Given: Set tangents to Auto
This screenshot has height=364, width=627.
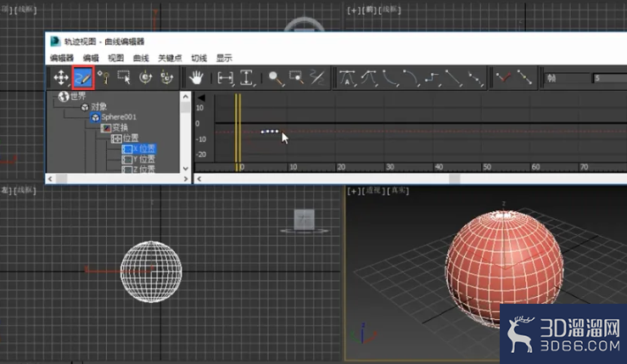Looking at the screenshot, I should tap(347, 77).
